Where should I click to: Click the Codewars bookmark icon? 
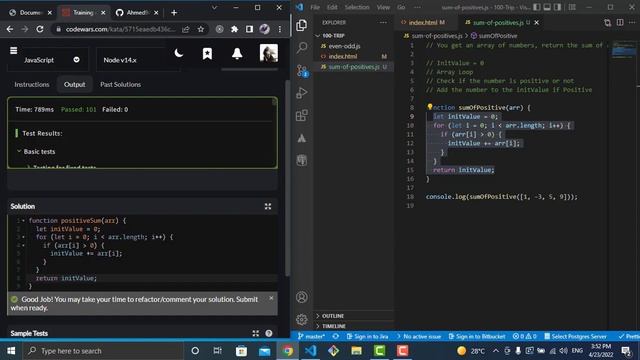(207, 53)
